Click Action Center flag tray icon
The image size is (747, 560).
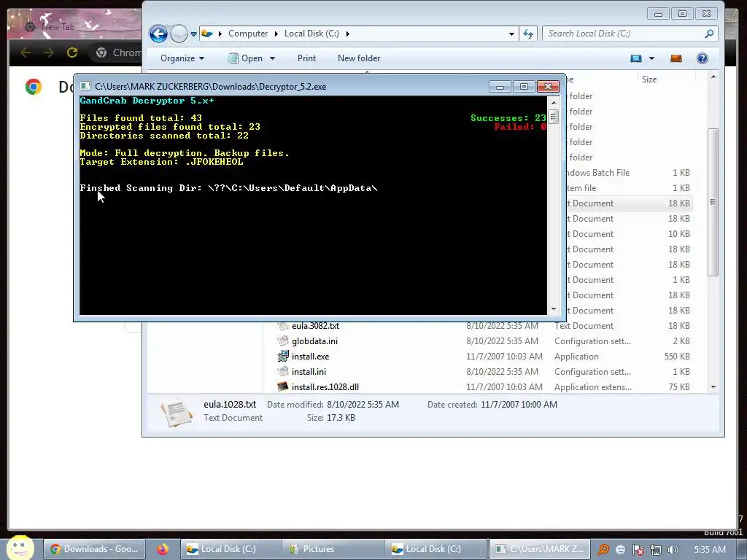click(x=638, y=550)
